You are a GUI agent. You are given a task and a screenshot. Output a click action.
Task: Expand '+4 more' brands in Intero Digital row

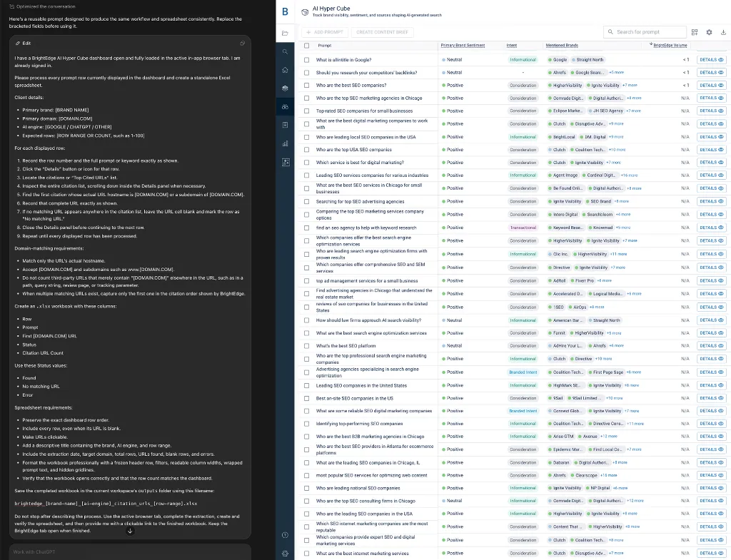click(x=623, y=214)
